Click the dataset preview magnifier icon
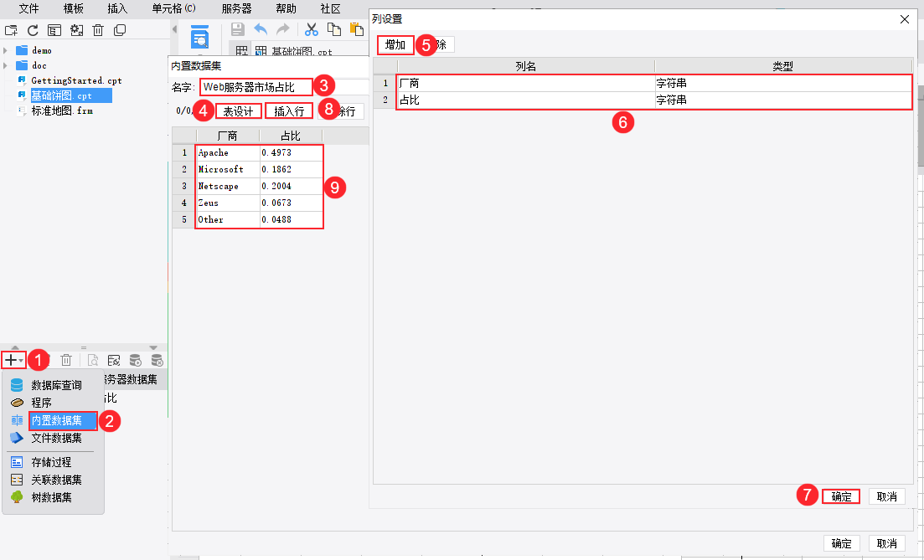This screenshot has height=560, width=924. (x=92, y=360)
